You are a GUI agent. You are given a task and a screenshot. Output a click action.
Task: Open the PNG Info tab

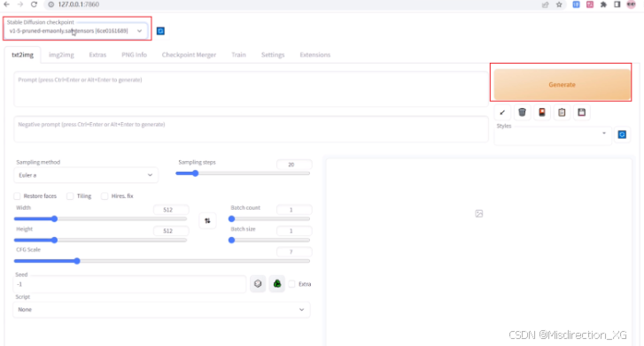pos(134,55)
